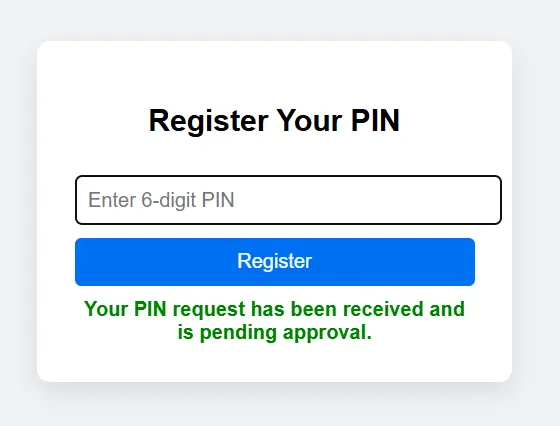560x426 pixels.
Task: Click the Register button
Action: (275, 262)
